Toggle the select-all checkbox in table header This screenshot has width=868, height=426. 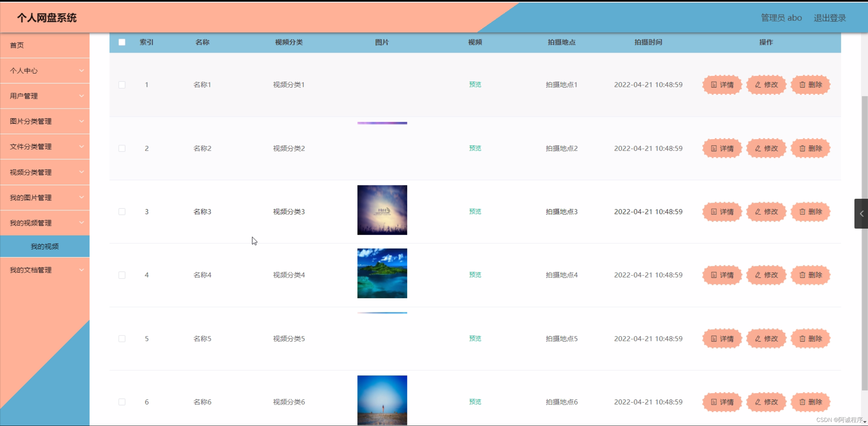(x=122, y=42)
